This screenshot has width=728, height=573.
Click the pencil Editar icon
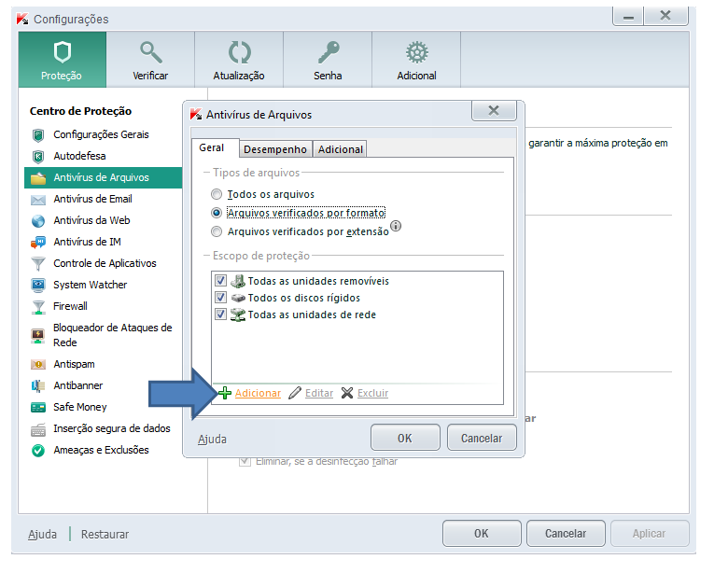tap(294, 393)
